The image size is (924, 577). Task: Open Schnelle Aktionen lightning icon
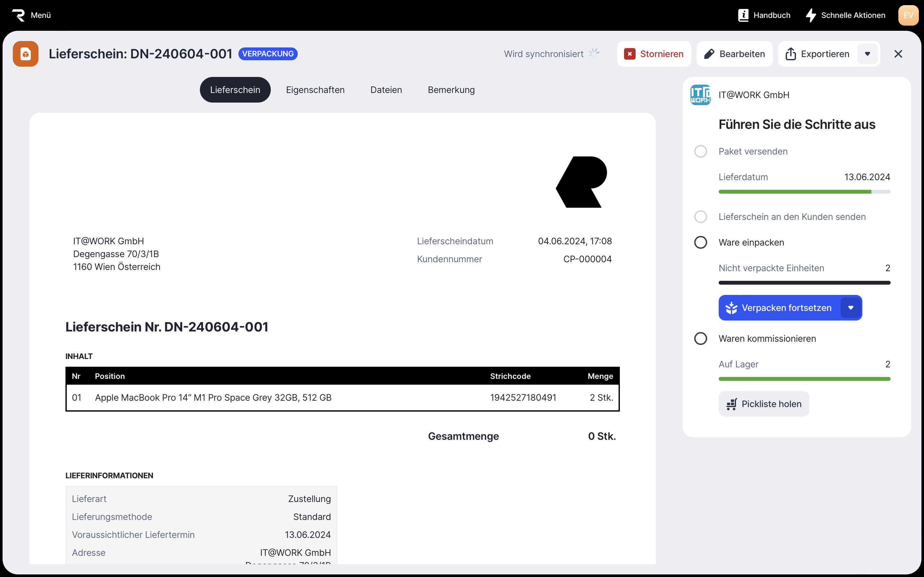tap(811, 15)
